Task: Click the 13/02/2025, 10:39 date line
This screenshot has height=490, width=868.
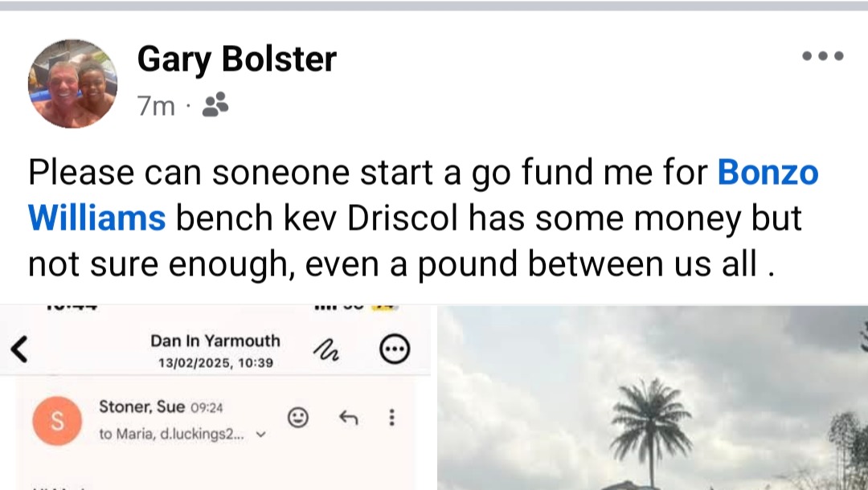Action: [215, 363]
